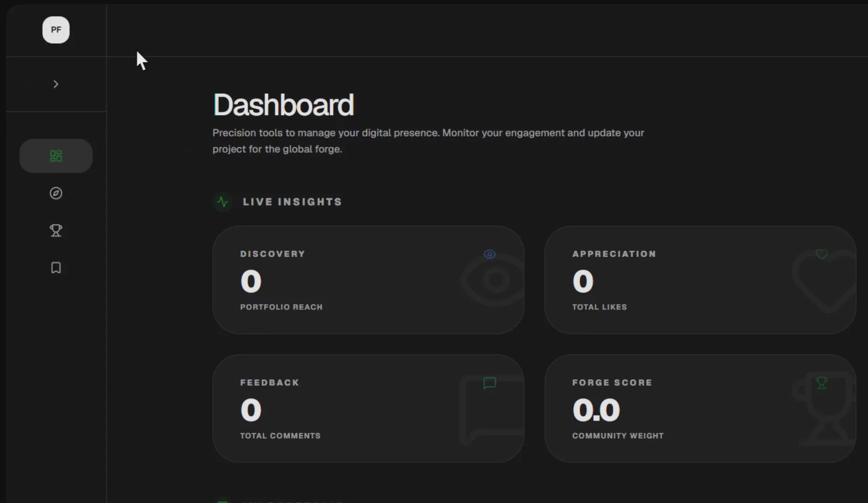Click the eye icon on the Discovery card

[489, 254]
